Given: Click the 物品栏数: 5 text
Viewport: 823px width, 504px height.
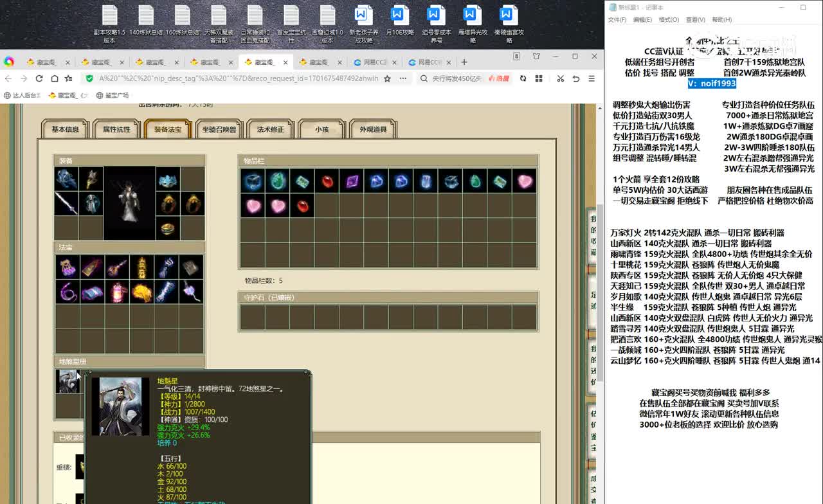Looking at the screenshot, I should point(264,280).
